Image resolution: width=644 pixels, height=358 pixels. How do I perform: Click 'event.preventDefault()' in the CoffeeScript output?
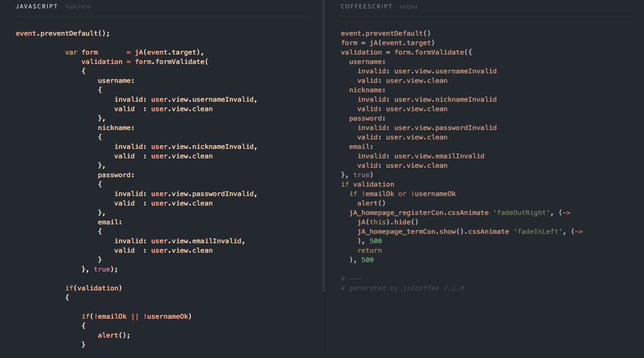click(x=386, y=34)
